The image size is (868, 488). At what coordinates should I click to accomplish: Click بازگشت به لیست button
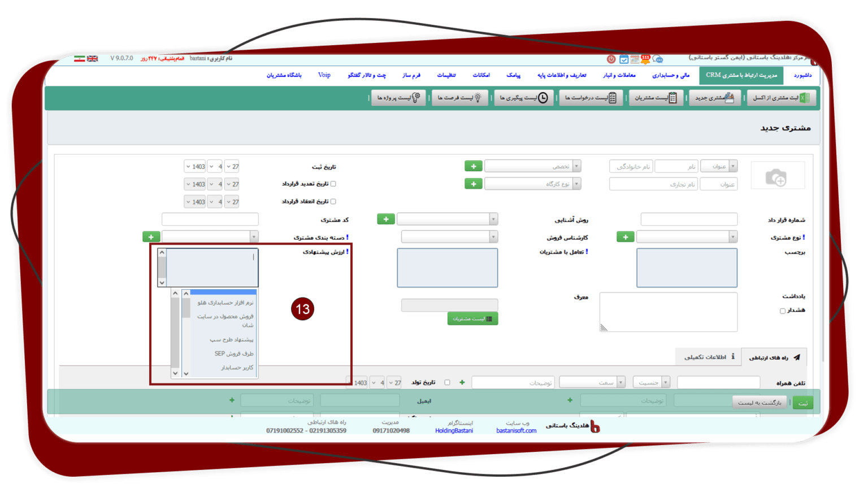[759, 402]
